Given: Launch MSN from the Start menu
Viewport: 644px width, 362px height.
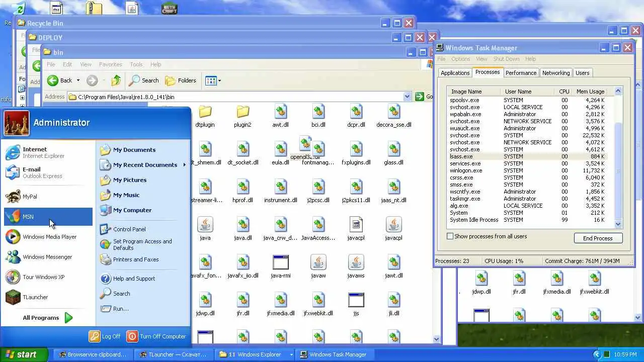Looking at the screenshot, I should pos(48,217).
